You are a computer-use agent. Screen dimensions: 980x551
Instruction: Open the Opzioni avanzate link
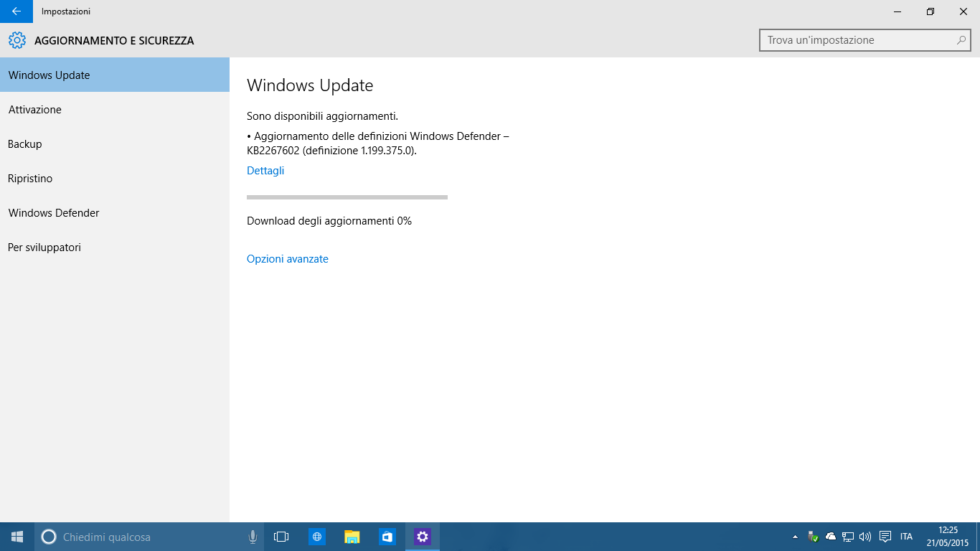click(x=288, y=259)
